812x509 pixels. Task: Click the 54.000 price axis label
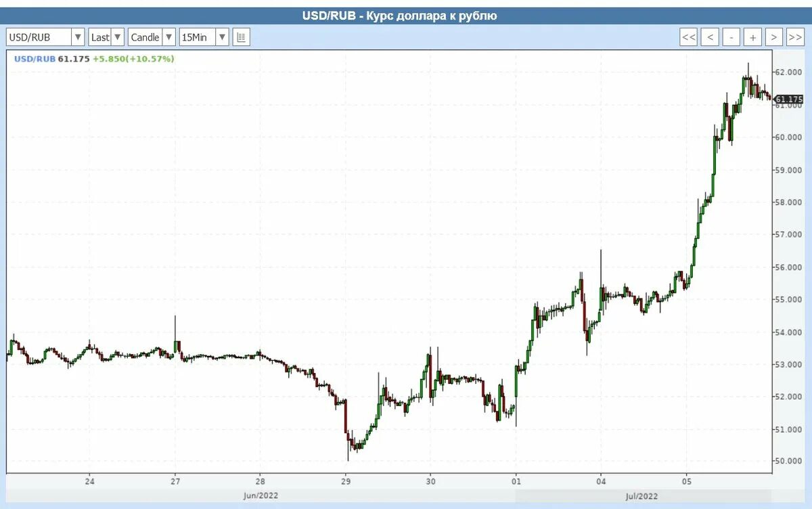(x=788, y=332)
